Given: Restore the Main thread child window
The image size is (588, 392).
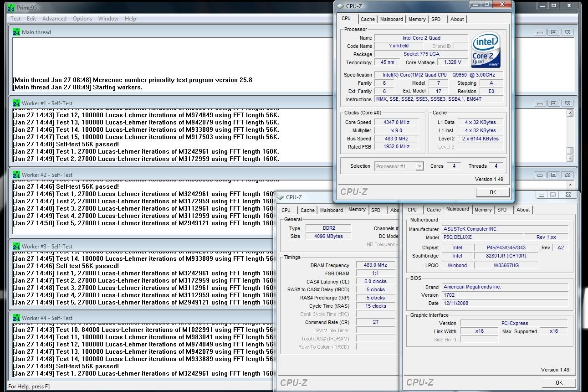Looking at the screenshot, I should pyautogui.click(x=553, y=32).
